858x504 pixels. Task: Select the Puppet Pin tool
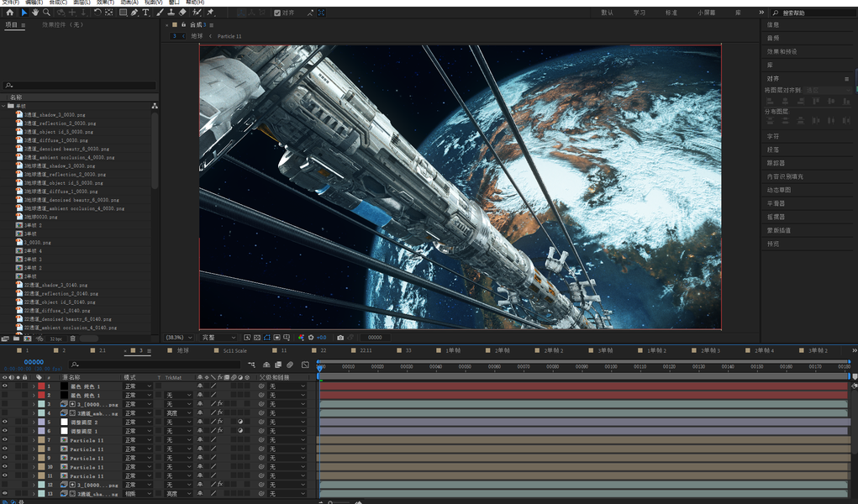pos(211,12)
